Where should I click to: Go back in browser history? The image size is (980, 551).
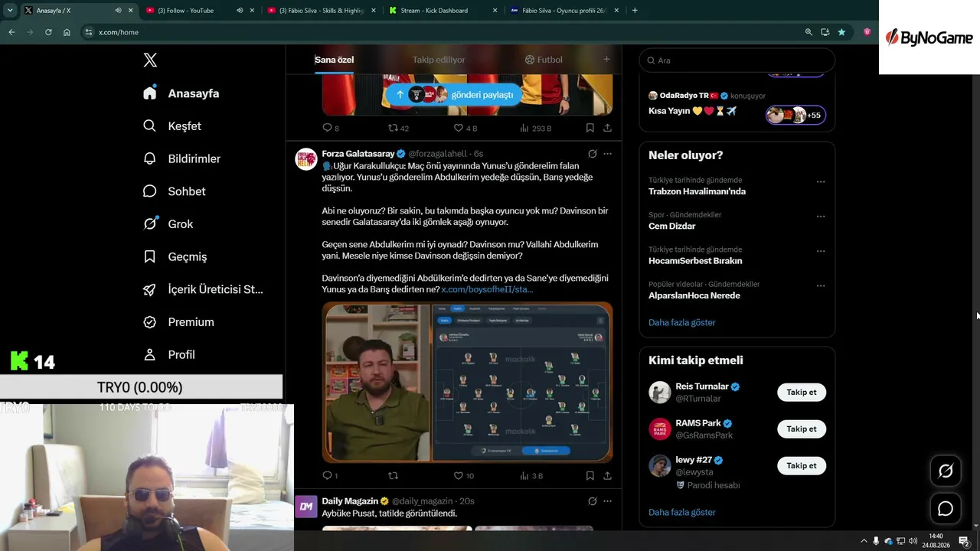pyautogui.click(x=11, y=32)
